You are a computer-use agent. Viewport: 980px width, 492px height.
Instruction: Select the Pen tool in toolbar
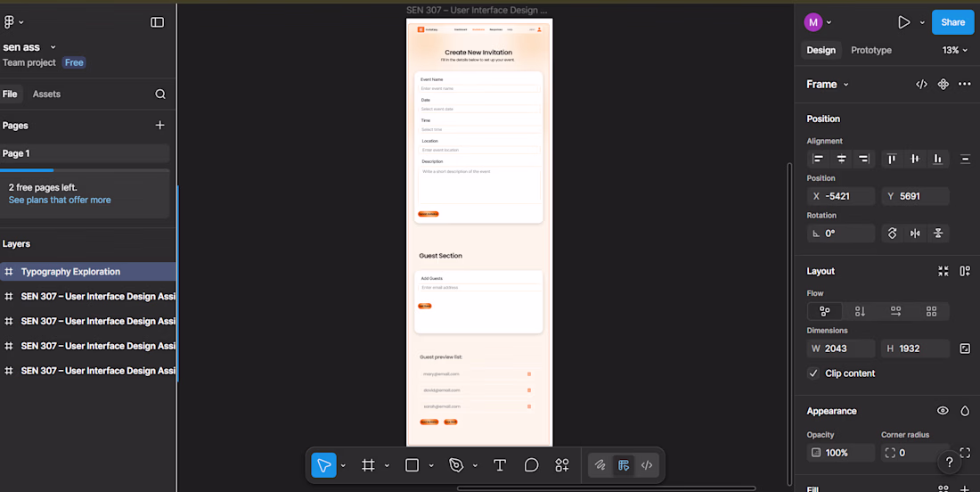(x=456, y=465)
